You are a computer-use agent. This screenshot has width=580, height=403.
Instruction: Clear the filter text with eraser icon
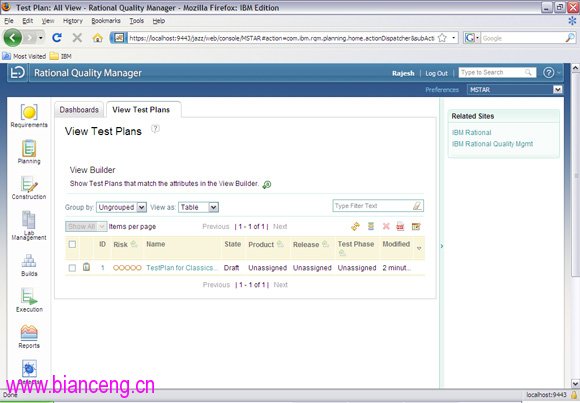(417, 206)
